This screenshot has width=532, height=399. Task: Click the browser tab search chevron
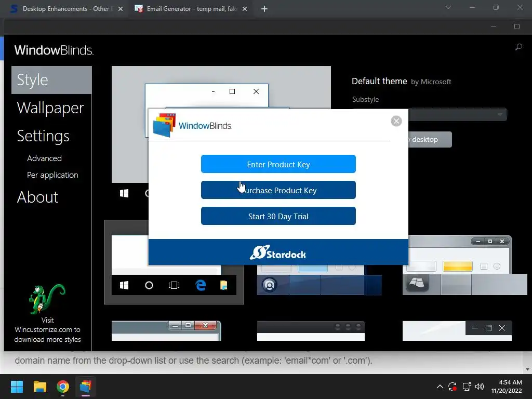pyautogui.click(x=448, y=7)
